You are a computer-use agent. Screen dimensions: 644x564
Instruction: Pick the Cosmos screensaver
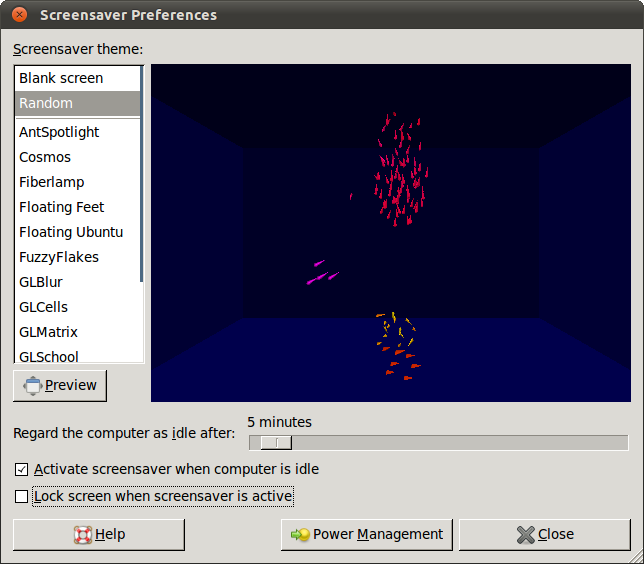45,157
